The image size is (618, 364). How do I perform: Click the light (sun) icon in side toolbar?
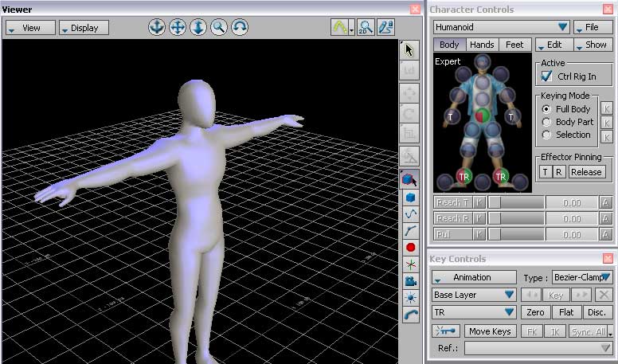410,298
